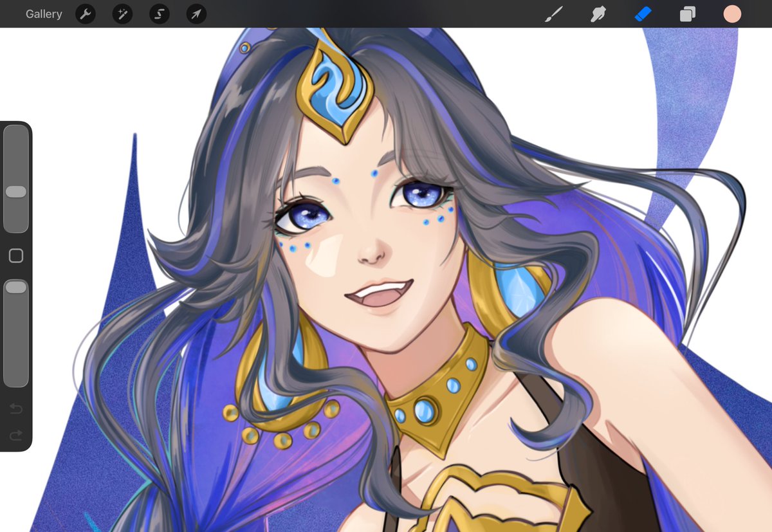Undo the last stroke with sidebar arrow

(x=16, y=408)
